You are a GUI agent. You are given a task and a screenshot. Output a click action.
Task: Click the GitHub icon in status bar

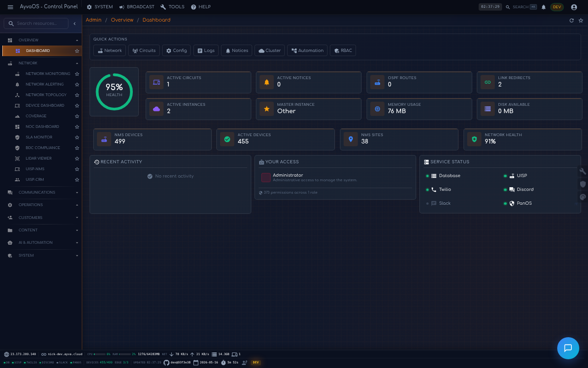pos(166,362)
